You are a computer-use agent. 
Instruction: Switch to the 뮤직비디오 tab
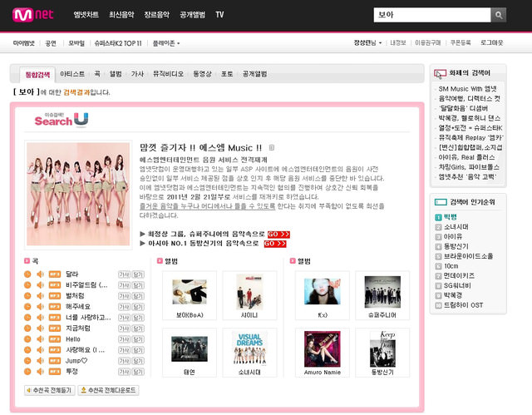pos(168,74)
